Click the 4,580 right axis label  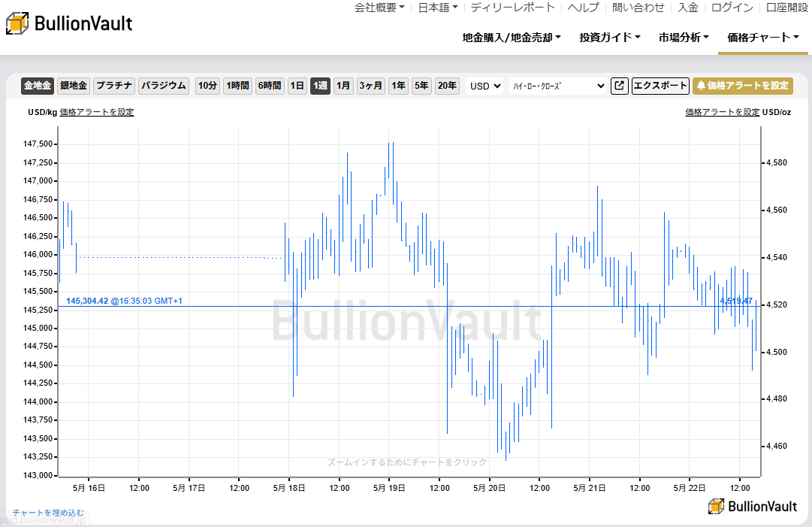777,162
